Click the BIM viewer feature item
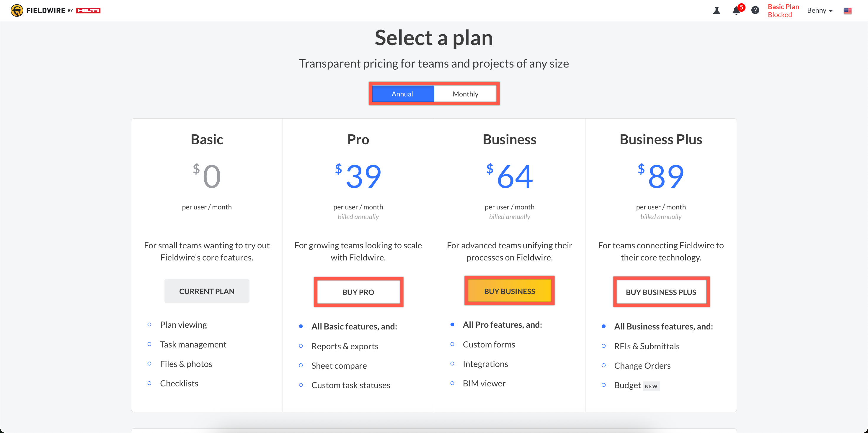This screenshot has width=868, height=433. click(x=484, y=383)
